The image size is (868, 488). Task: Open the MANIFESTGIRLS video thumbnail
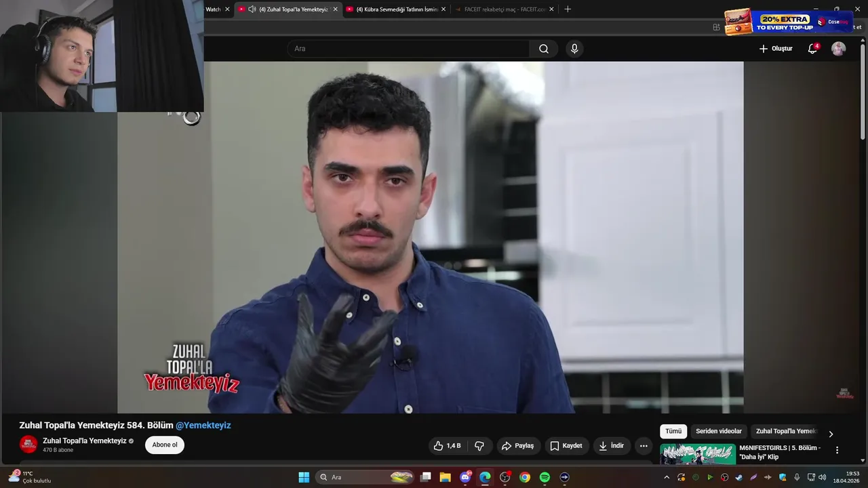pyautogui.click(x=698, y=454)
